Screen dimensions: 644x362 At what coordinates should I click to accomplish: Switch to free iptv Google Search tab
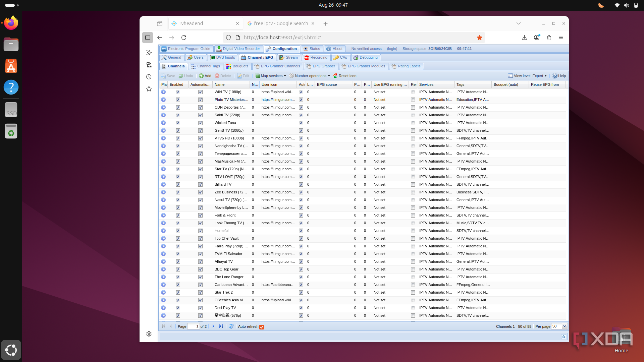click(x=281, y=23)
